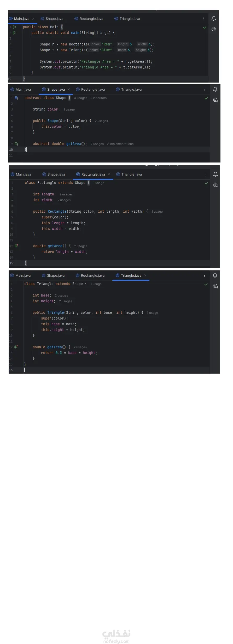Click '2 usages' hint next to int base
233x644 pixels.
click(61, 295)
